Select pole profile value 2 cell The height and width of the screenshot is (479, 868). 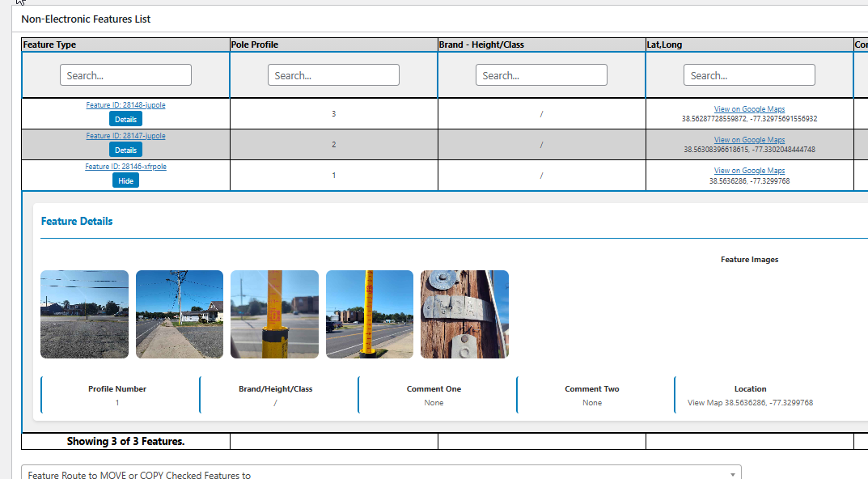click(333, 145)
